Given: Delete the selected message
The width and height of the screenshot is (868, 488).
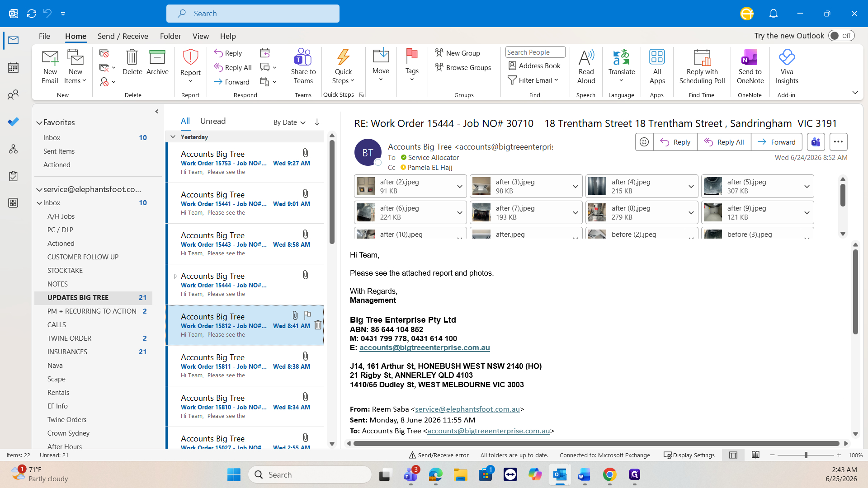Looking at the screenshot, I should (132, 62).
